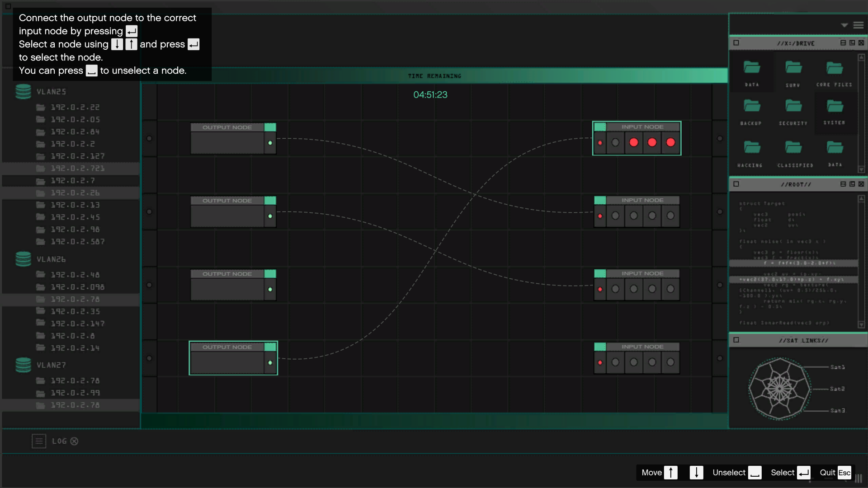Close the LOG with the X icon
Viewport: 868px width, 488px height.
74,441
